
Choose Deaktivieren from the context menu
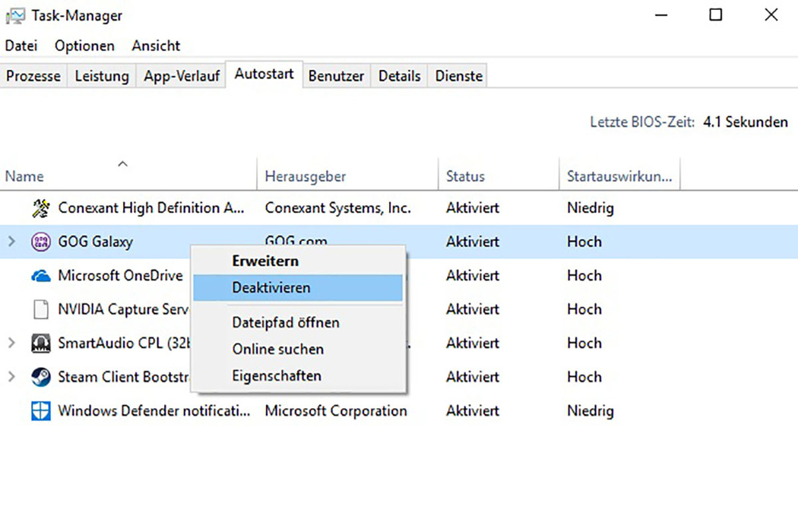[271, 288]
